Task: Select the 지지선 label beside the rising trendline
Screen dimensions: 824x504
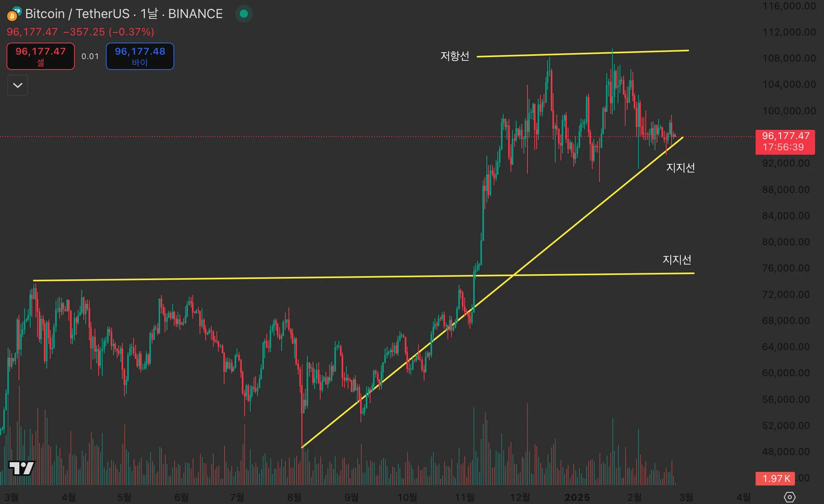Action: (x=680, y=168)
